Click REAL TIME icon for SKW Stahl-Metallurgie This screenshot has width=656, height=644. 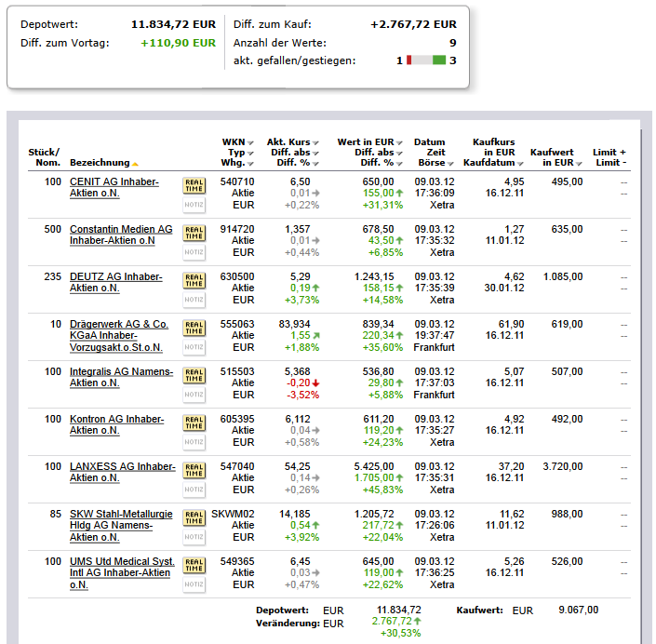pyautogui.click(x=194, y=517)
